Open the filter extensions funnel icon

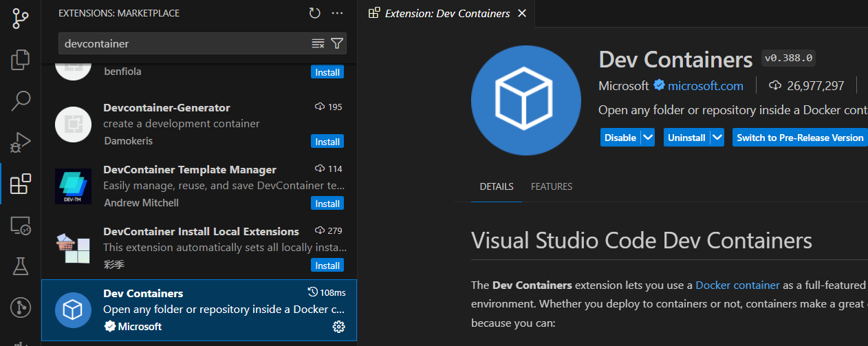(337, 43)
